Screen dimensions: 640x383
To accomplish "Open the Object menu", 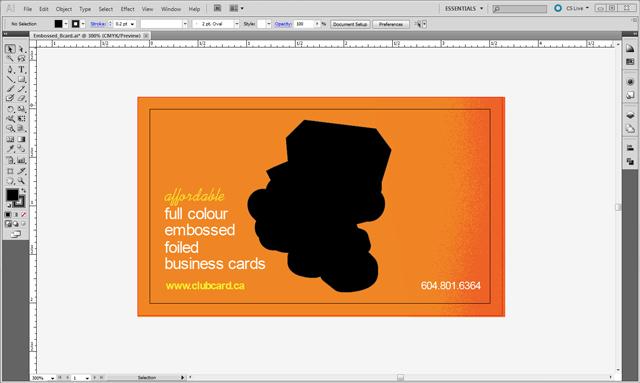I will [64, 9].
